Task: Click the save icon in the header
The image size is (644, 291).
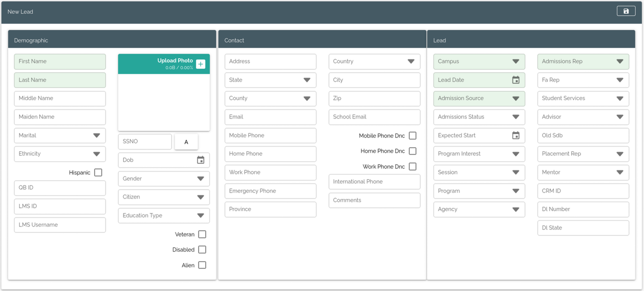Action: (x=626, y=11)
